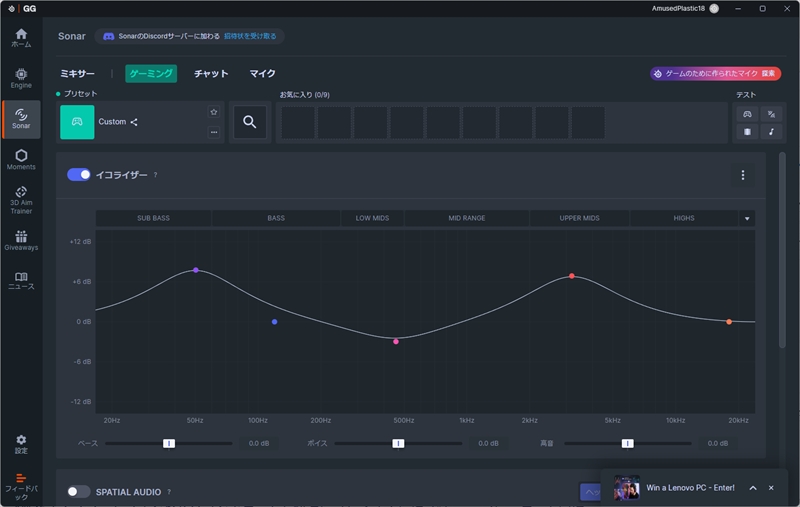
Task: Play the music test sound icon
Action: pyautogui.click(x=771, y=132)
